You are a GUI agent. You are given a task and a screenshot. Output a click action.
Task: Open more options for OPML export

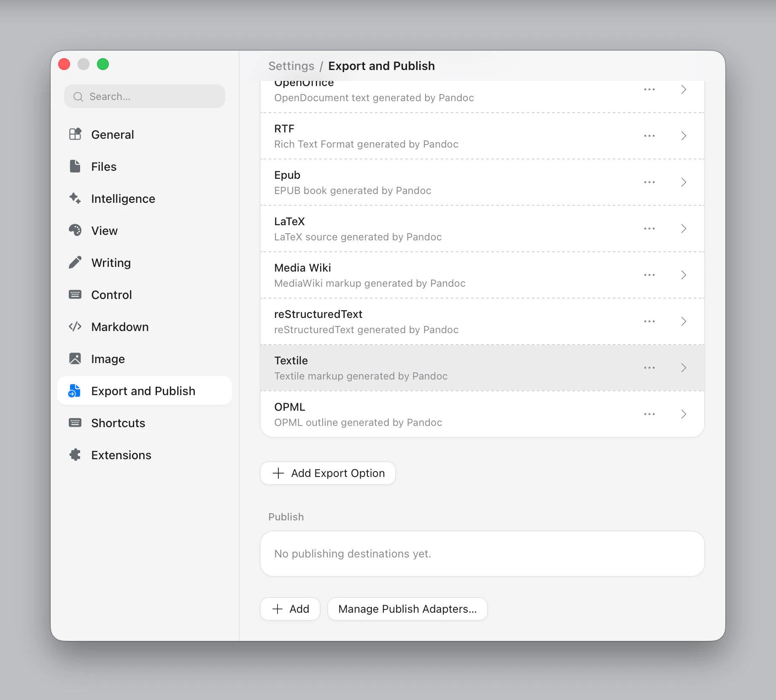(x=649, y=414)
